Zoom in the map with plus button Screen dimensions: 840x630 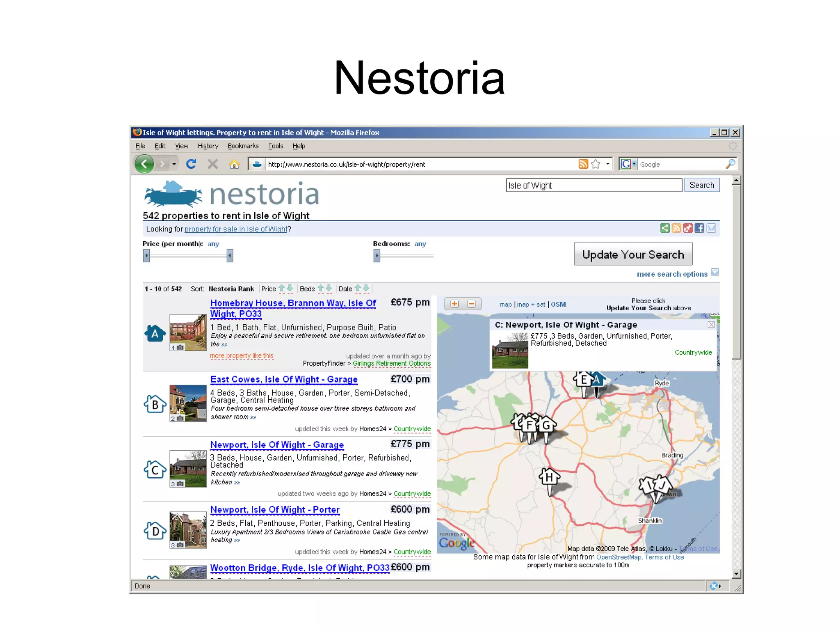pyautogui.click(x=454, y=304)
